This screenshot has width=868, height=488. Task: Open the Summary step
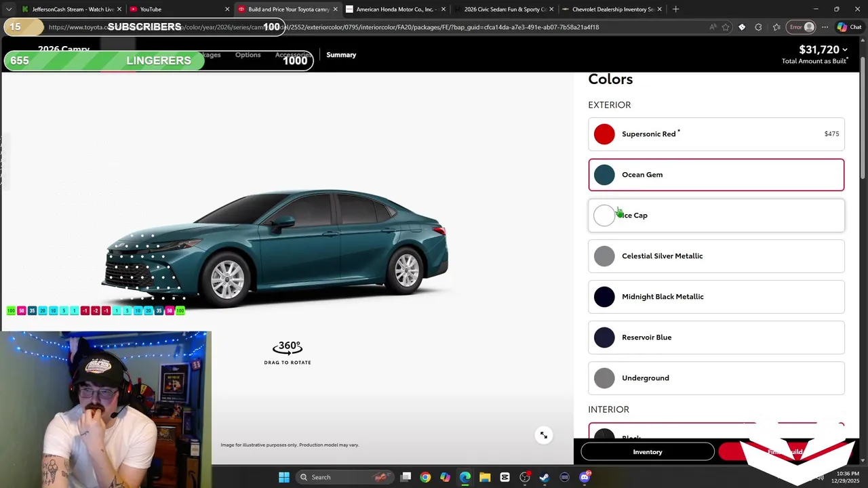pos(341,55)
